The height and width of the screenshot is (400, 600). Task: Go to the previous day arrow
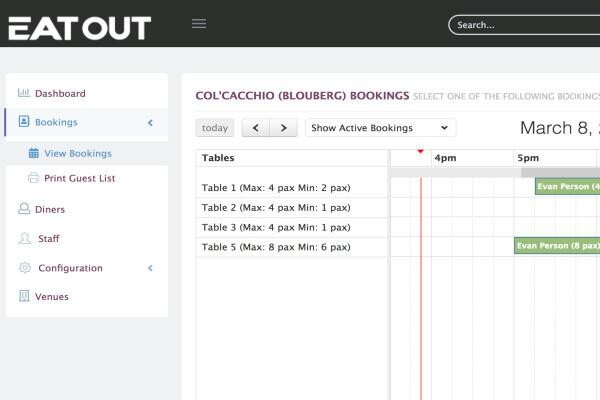click(x=256, y=128)
